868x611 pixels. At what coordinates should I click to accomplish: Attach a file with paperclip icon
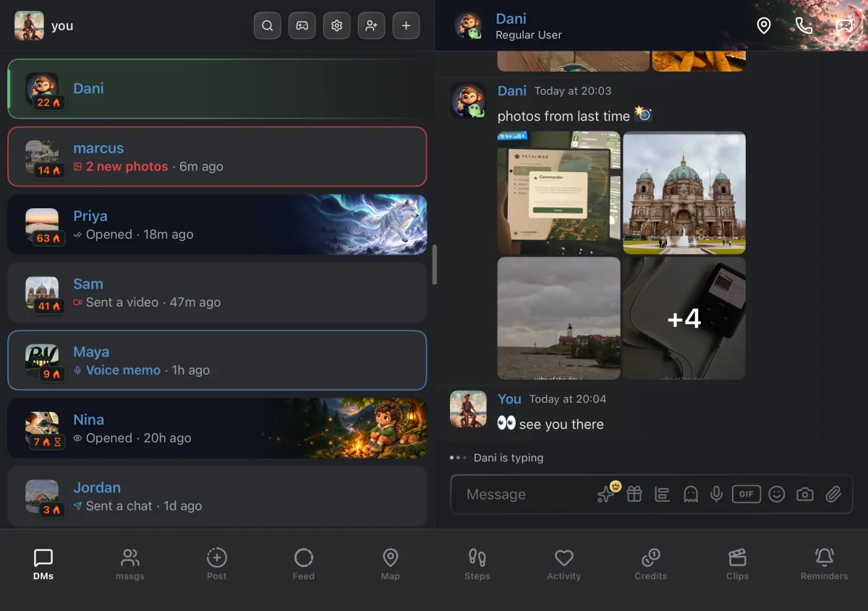[834, 495]
